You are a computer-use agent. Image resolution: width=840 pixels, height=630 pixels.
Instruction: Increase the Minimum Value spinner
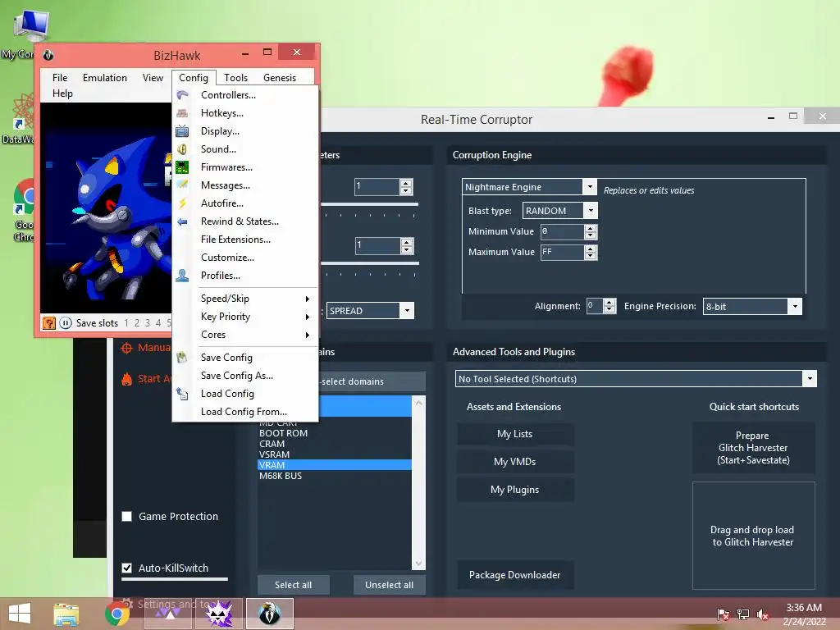(x=591, y=228)
